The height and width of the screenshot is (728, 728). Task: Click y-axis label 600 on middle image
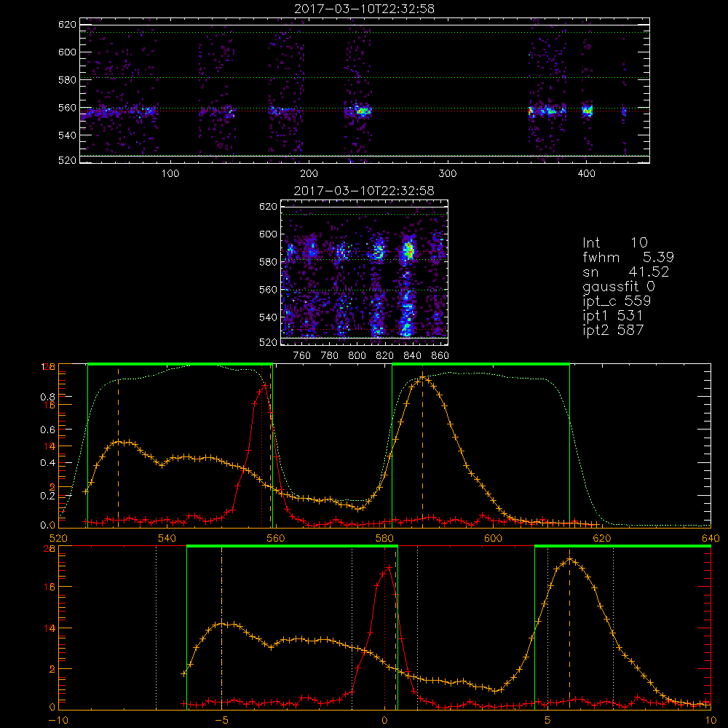(268, 234)
